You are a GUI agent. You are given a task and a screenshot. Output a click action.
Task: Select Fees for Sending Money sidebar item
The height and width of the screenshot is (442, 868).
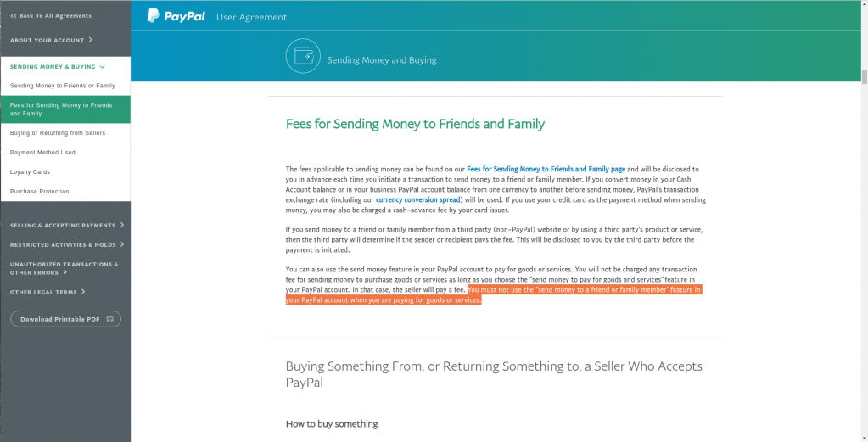[65, 109]
